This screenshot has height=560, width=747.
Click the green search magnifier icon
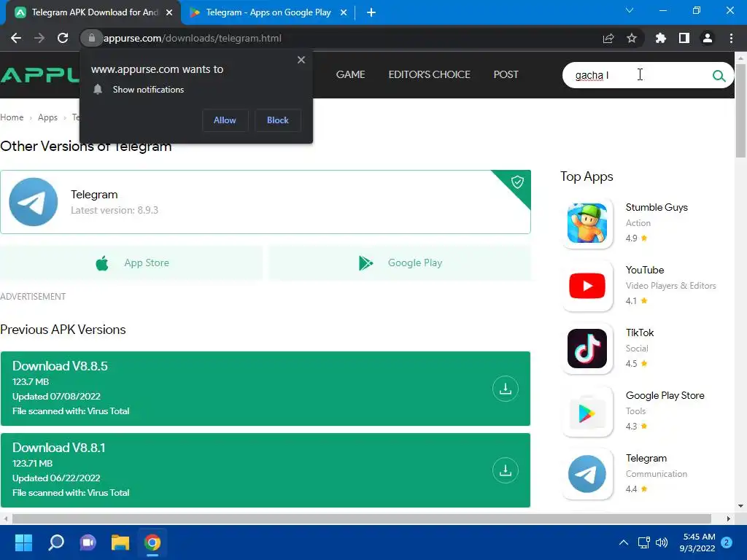point(719,75)
